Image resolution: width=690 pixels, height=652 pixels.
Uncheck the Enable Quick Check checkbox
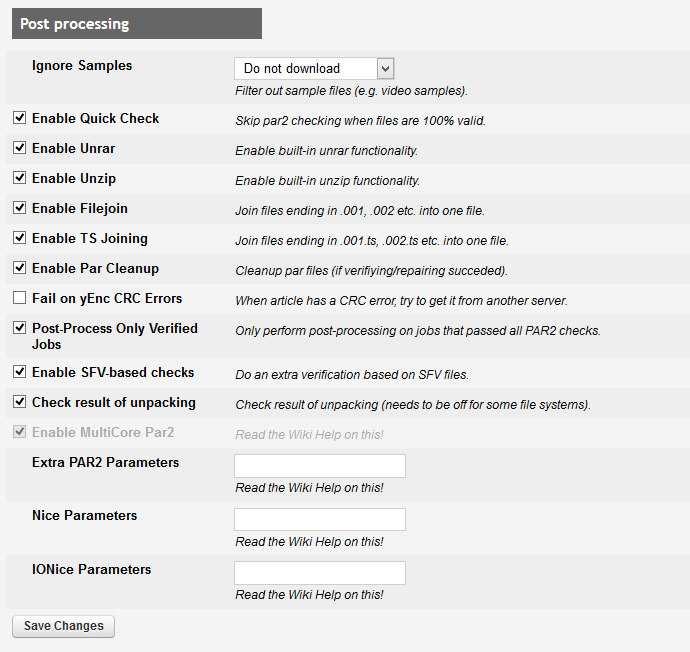19,118
